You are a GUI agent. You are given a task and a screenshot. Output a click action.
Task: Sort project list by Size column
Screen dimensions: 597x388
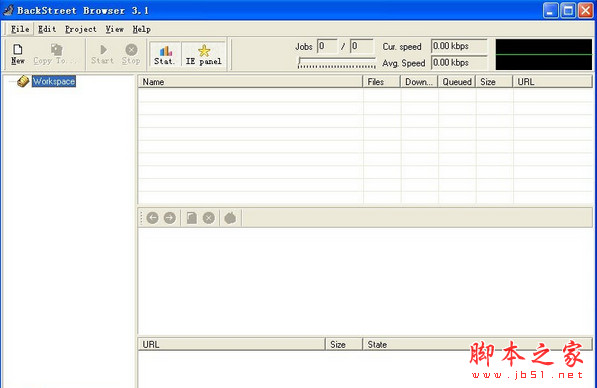[494, 82]
